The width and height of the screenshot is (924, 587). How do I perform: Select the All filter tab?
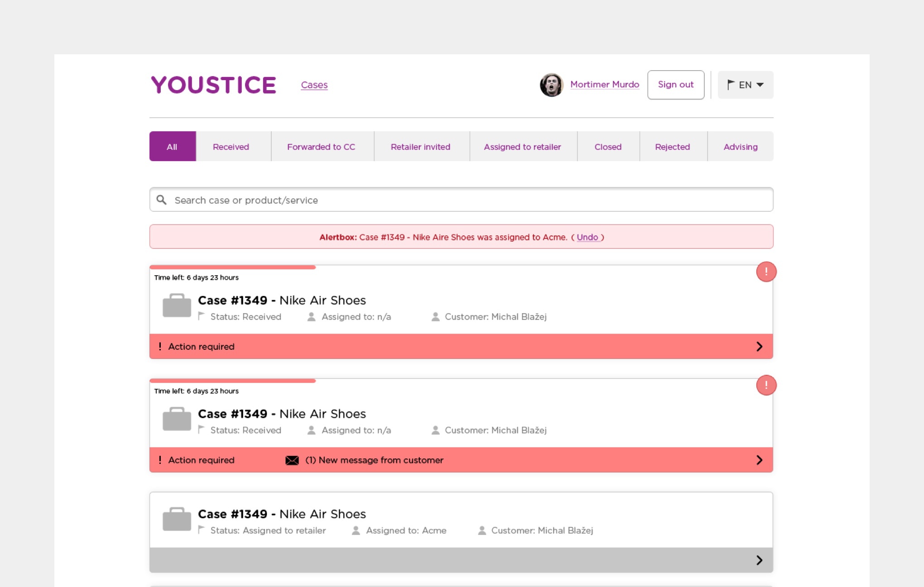(x=172, y=146)
